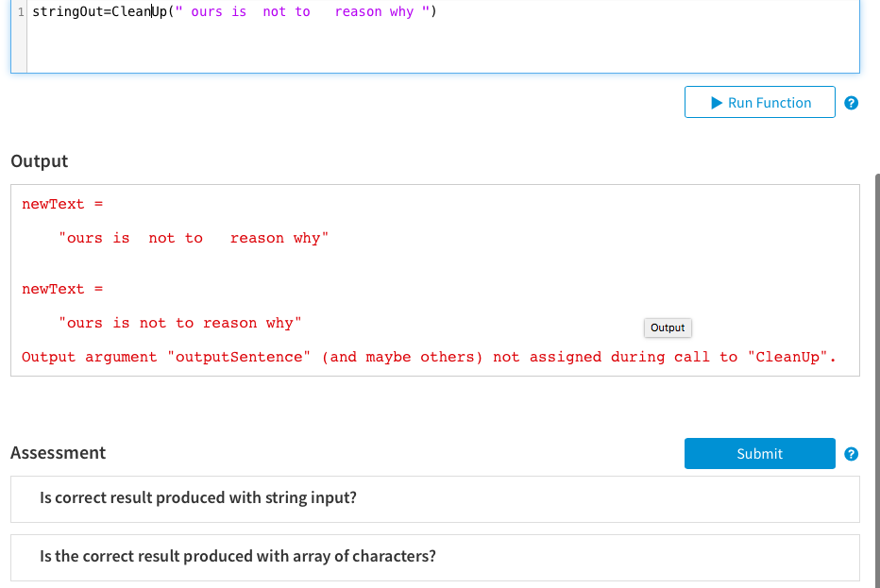This screenshot has height=588, width=880.
Task: Click the small Output badge in results panel
Action: point(667,328)
